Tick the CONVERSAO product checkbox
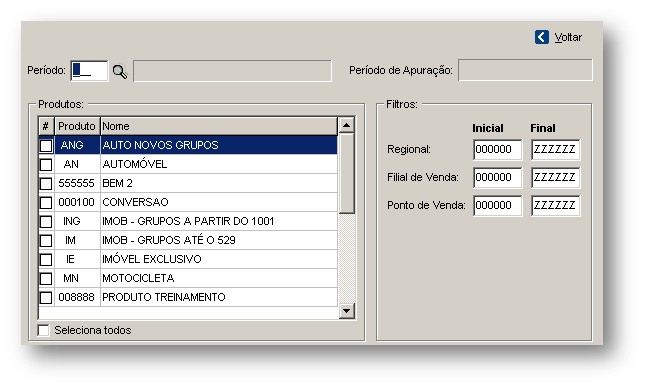Image resolution: width=645 pixels, height=387 pixels. pos(46,202)
